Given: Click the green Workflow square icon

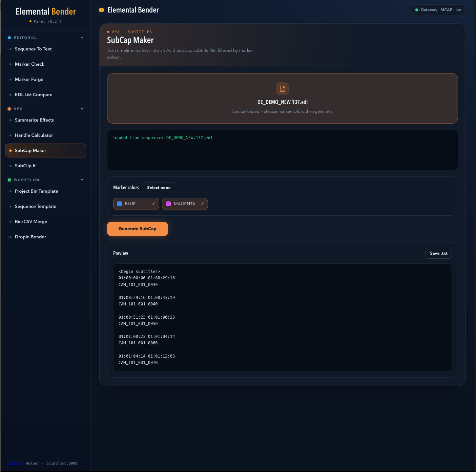Looking at the screenshot, I should [x=9, y=180].
